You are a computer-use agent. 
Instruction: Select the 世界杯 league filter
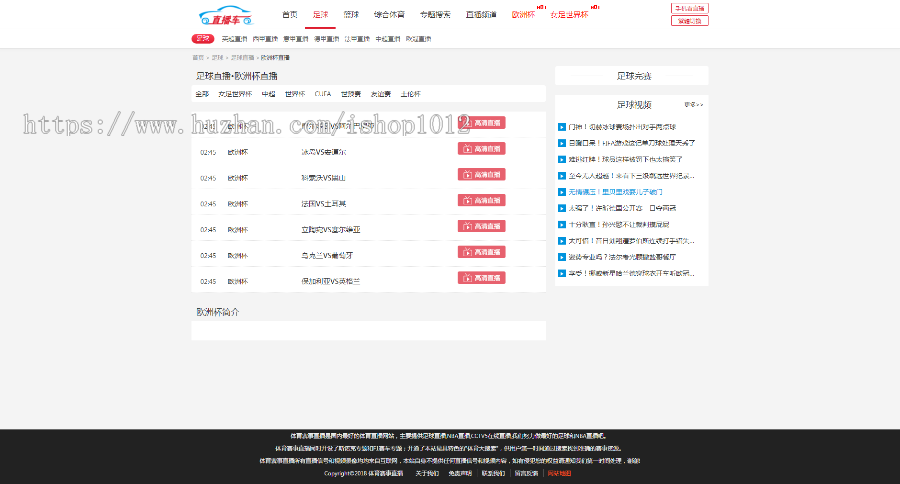tap(295, 94)
